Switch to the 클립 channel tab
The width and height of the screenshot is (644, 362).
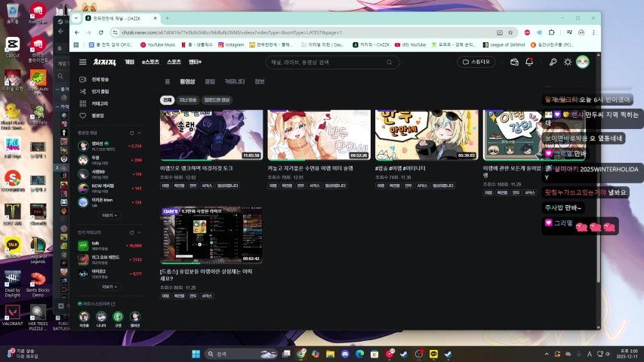(x=210, y=81)
